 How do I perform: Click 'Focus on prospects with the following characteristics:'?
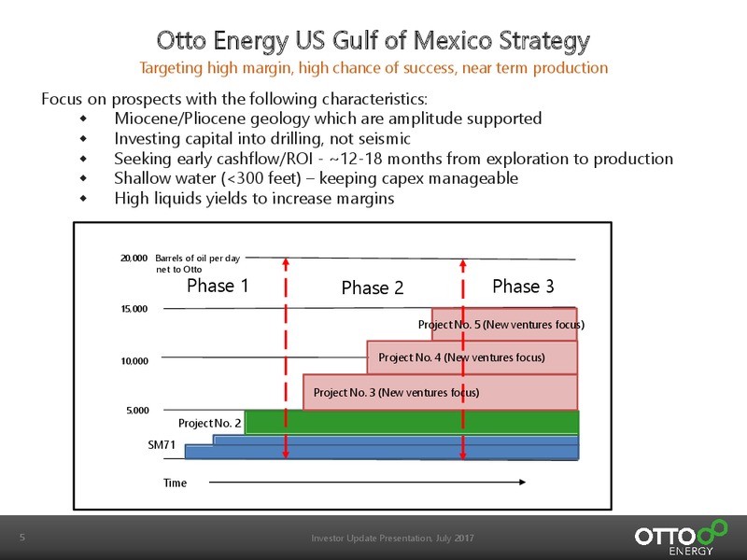(234, 99)
